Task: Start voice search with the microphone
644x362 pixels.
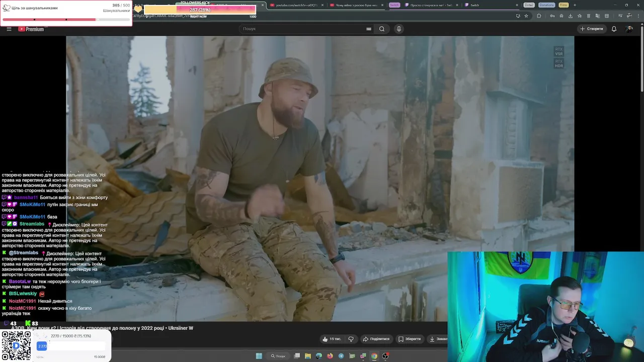Action: point(399,29)
